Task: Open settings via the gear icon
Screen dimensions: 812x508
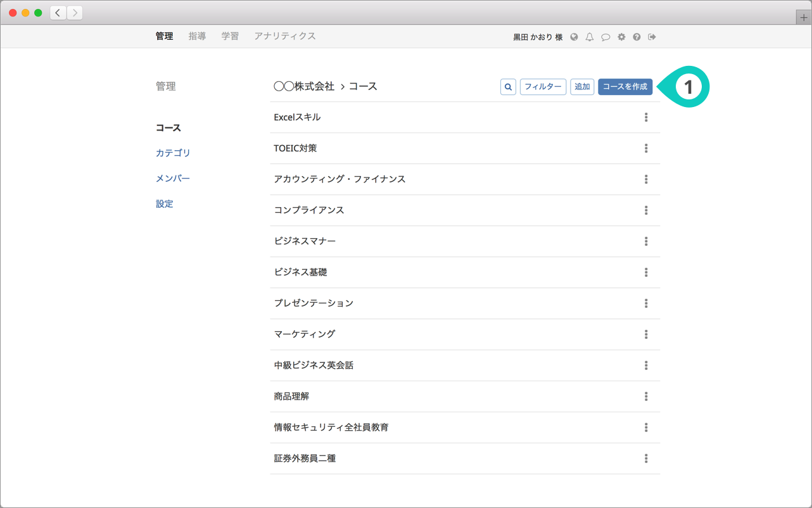Action: [621, 37]
